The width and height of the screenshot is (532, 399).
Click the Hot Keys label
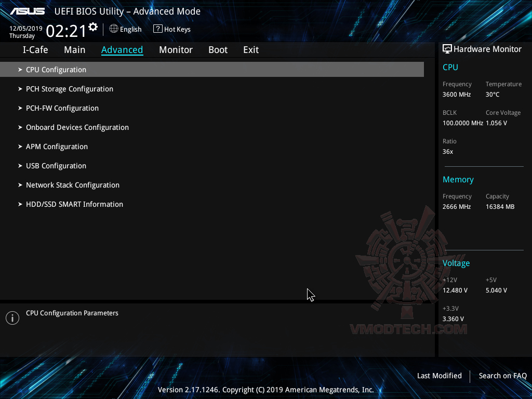click(x=177, y=29)
